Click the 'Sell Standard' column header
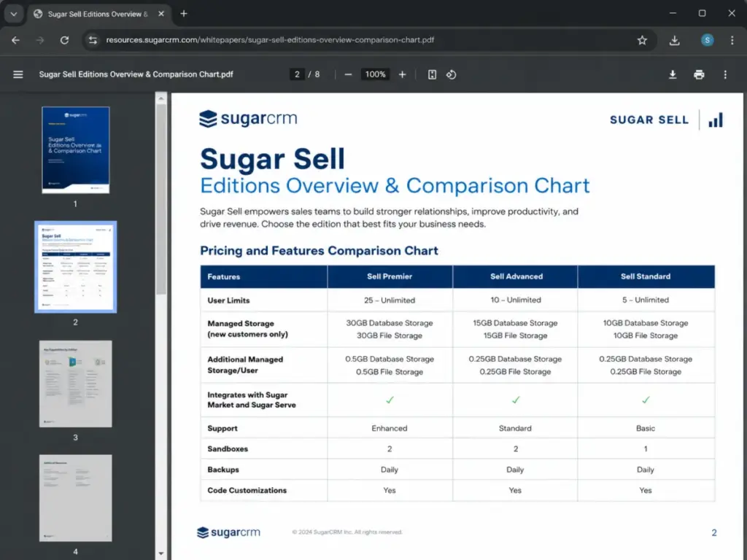This screenshot has height=560, width=747. click(646, 276)
